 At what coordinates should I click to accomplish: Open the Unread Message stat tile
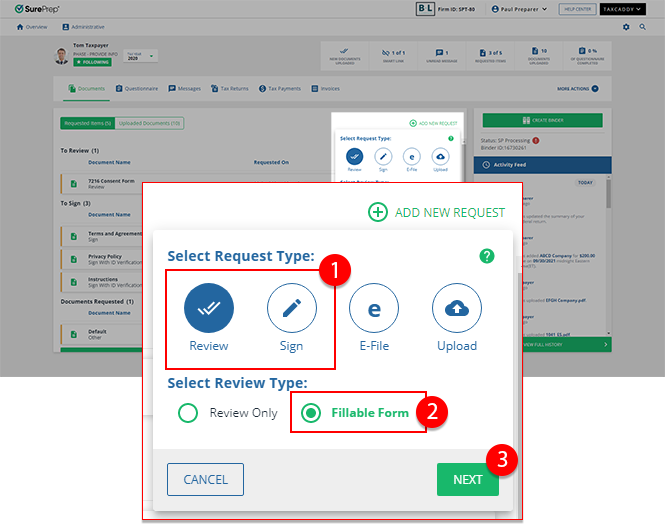pos(441,56)
